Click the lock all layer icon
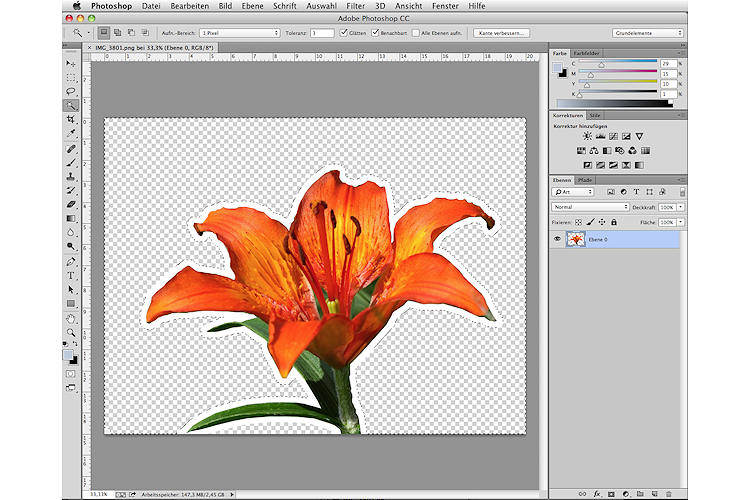This screenshot has width=750, height=500. [614, 221]
